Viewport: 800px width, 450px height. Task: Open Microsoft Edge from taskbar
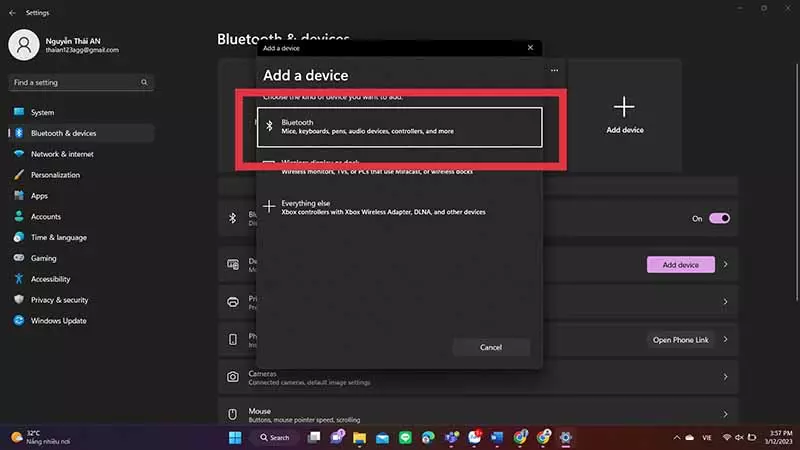(x=428, y=438)
